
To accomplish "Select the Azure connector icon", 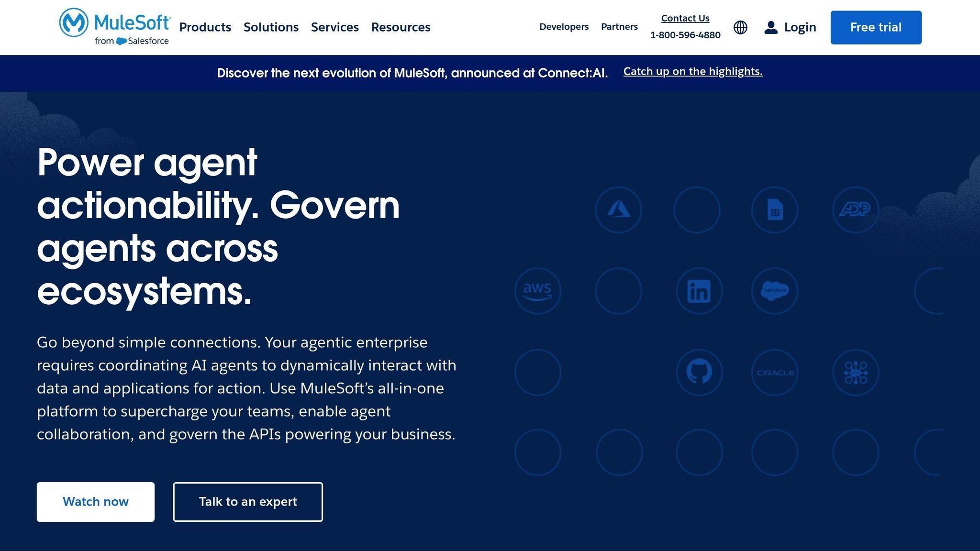I will [618, 209].
